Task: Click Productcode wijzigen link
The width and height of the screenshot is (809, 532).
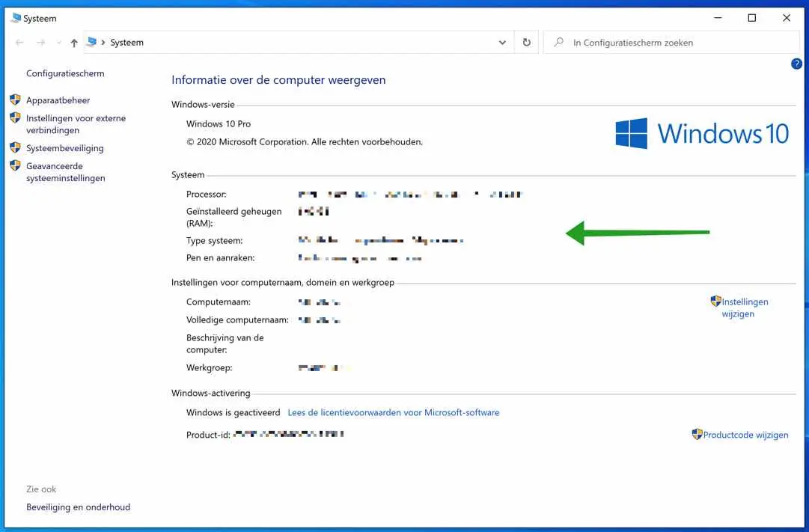Action: [x=745, y=435]
